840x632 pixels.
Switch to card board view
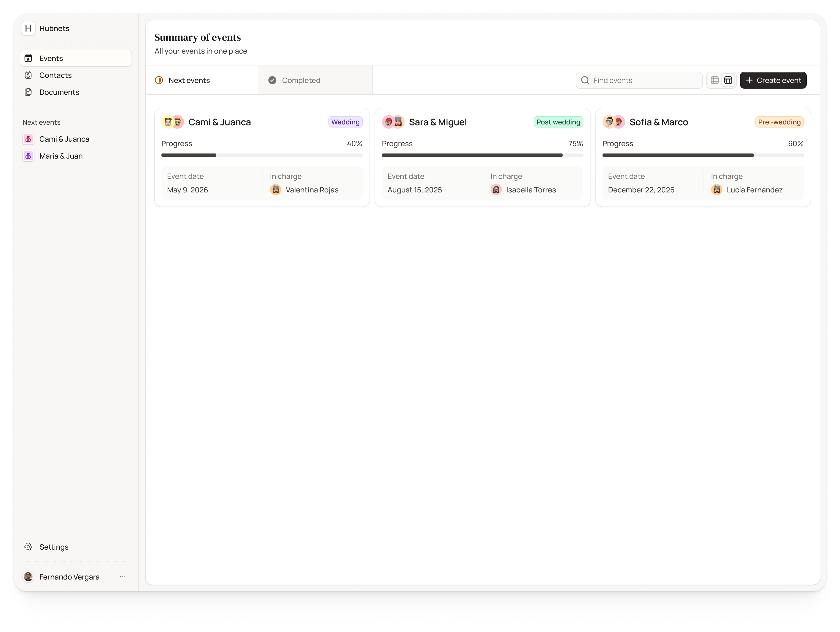[x=728, y=80]
